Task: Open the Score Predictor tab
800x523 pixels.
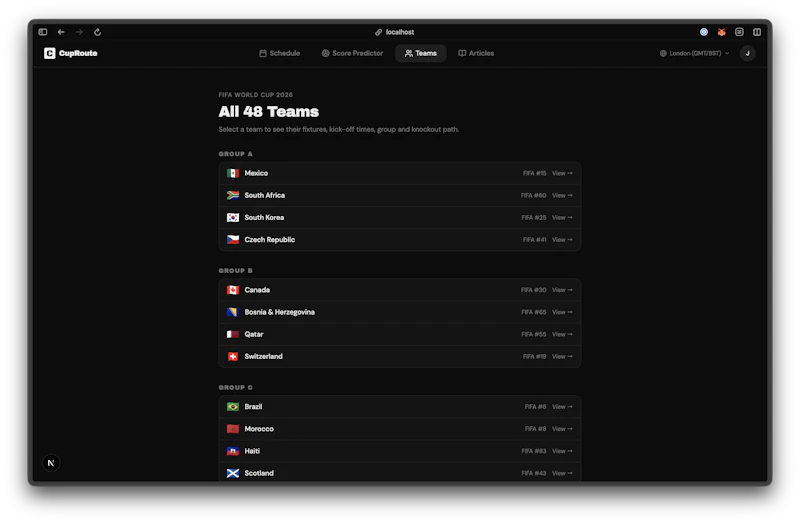Action: pos(352,53)
